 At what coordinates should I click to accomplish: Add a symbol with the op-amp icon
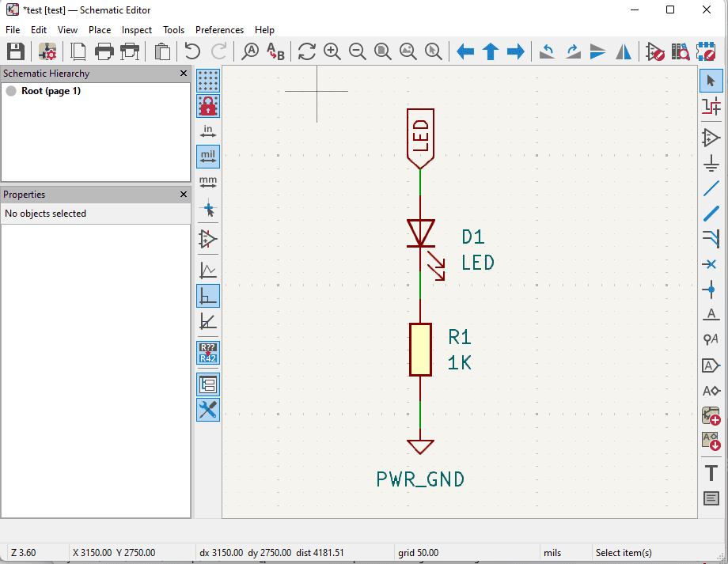click(711, 138)
